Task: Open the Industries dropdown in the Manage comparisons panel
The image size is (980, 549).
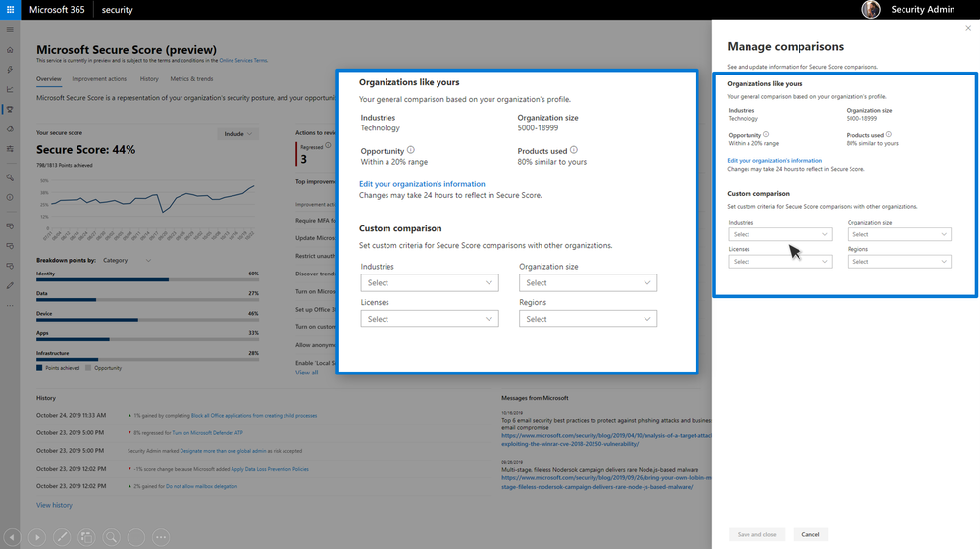Action: click(780, 234)
